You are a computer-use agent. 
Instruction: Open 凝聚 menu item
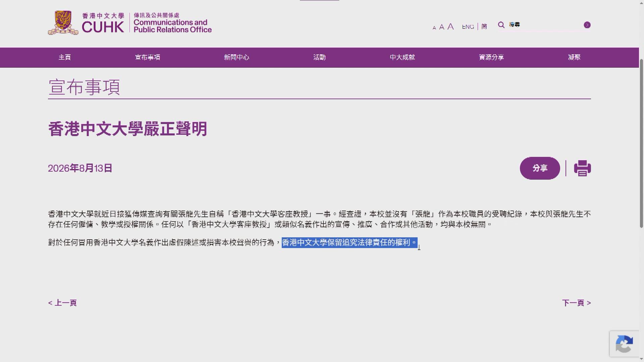[x=574, y=57]
